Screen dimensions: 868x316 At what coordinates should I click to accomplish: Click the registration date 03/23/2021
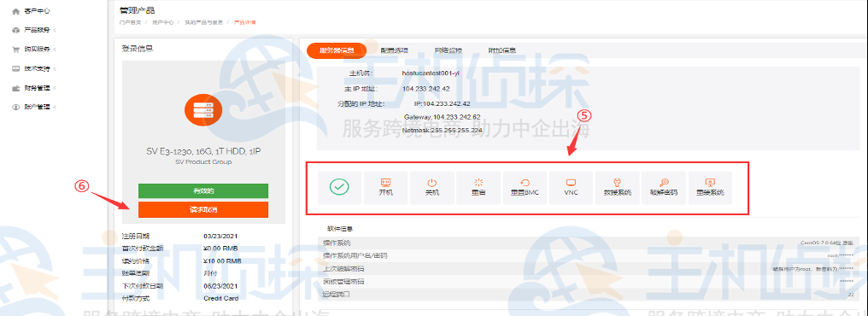tap(221, 237)
